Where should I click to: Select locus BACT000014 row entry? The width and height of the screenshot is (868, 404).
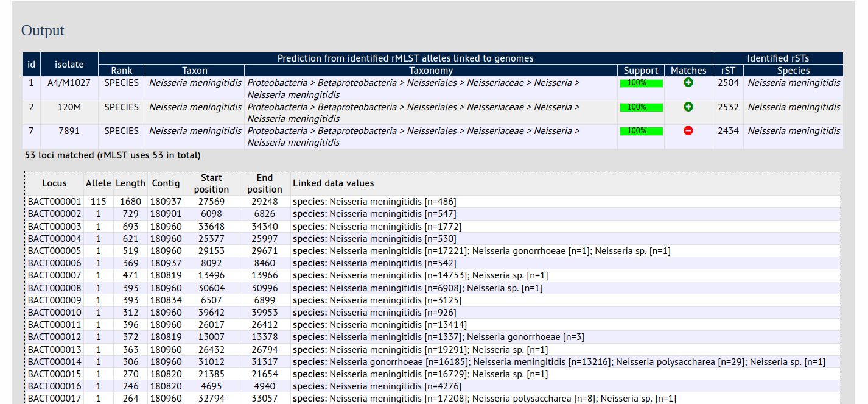point(54,362)
